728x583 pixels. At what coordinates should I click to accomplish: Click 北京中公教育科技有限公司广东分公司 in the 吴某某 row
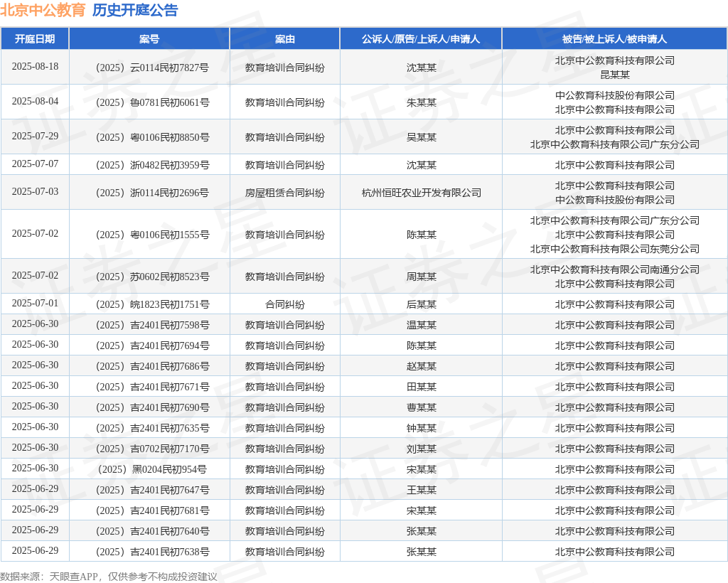pos(615,145)
